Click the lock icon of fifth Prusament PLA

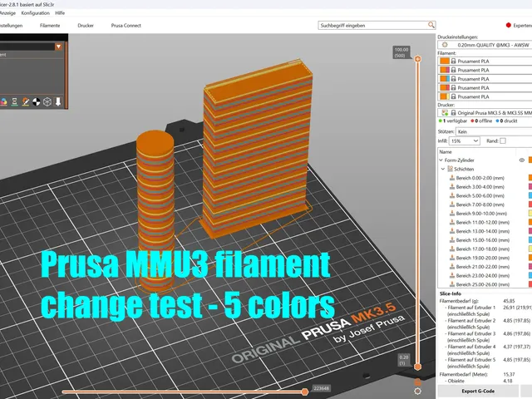(x=453, y=96)
